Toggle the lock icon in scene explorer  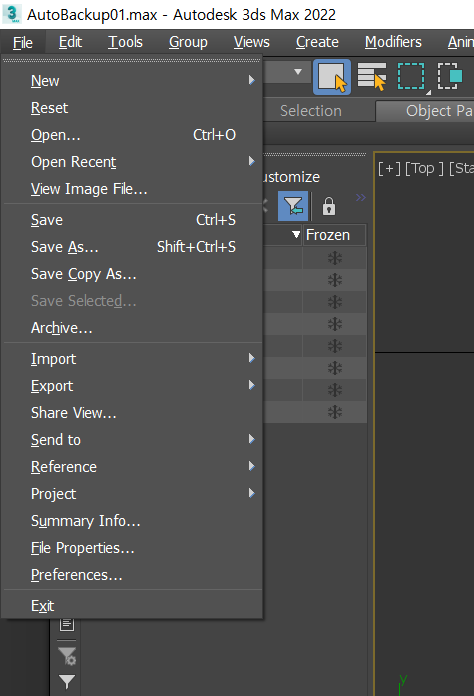329,206
